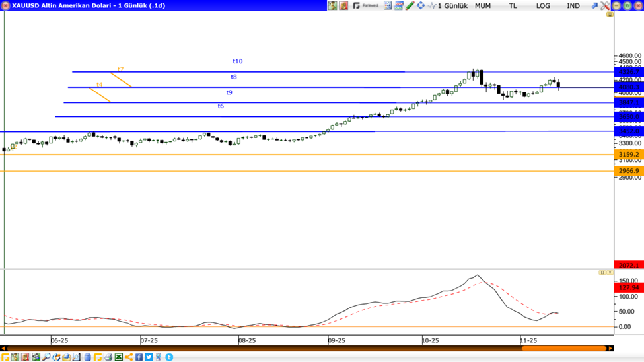Screen dimensions: 644x362
Task: Open the IND indicators menu
Action: point(573,5)
